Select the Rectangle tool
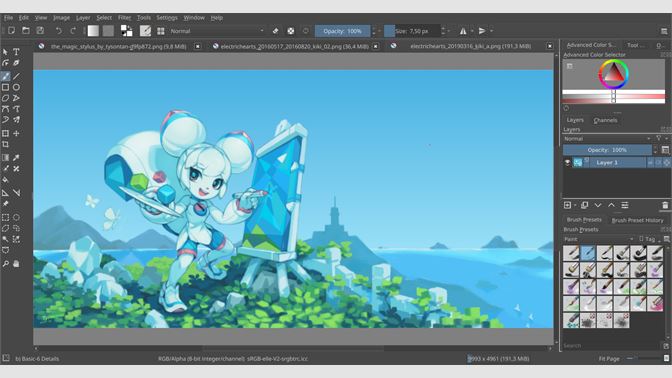Image resolution: width=672 pixels, height=378 pixels. [5, 87]
